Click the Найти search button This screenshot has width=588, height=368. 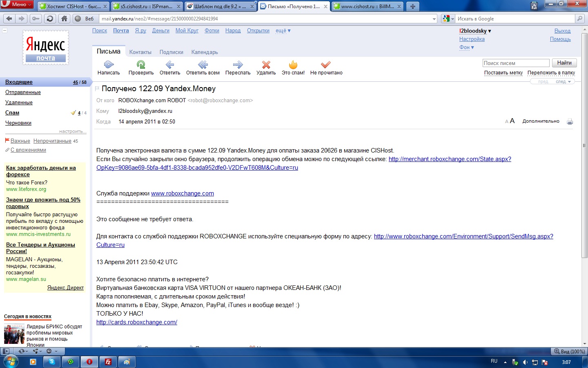point(564,63)
